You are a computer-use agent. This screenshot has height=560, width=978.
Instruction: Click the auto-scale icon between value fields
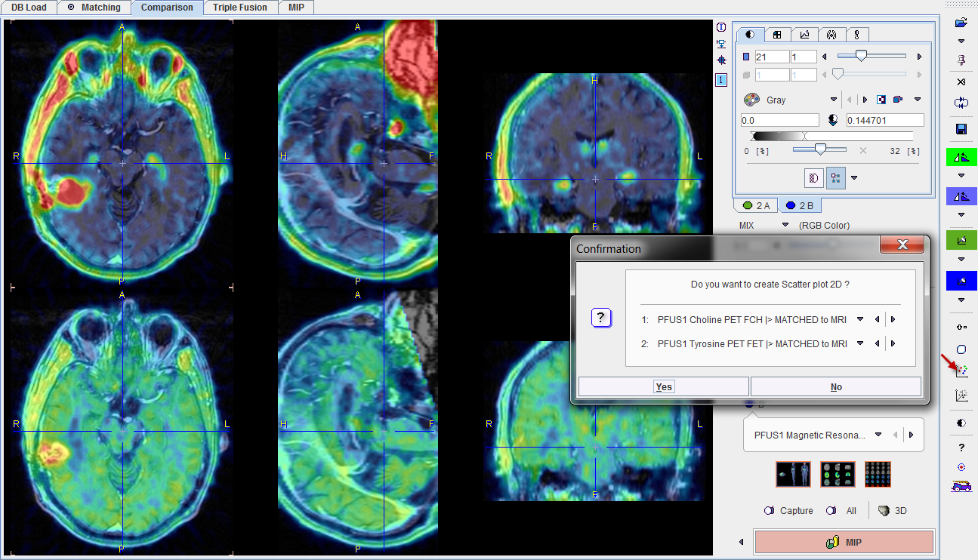click(x=834, y=120)
